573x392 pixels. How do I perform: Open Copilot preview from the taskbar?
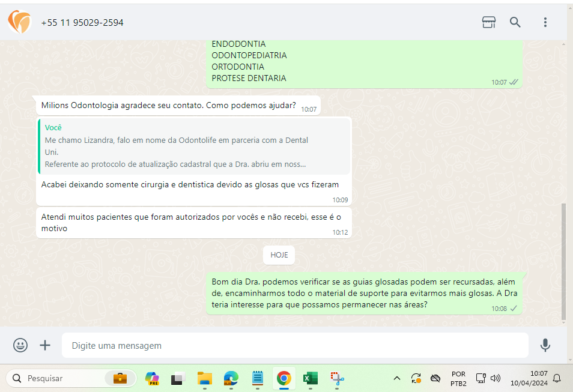pos(152,378)
